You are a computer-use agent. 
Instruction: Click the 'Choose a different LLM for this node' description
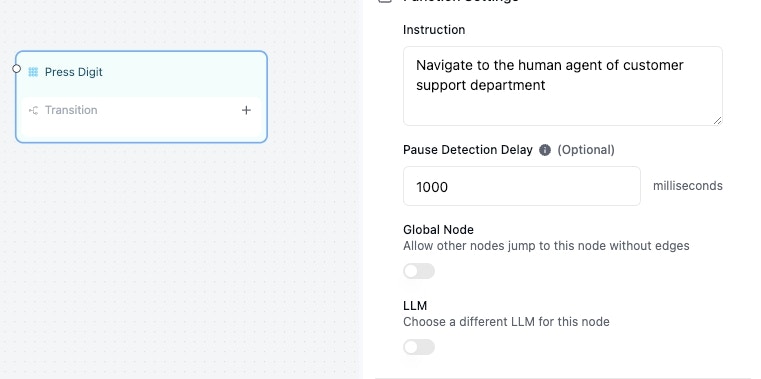[x=506, y=322]
